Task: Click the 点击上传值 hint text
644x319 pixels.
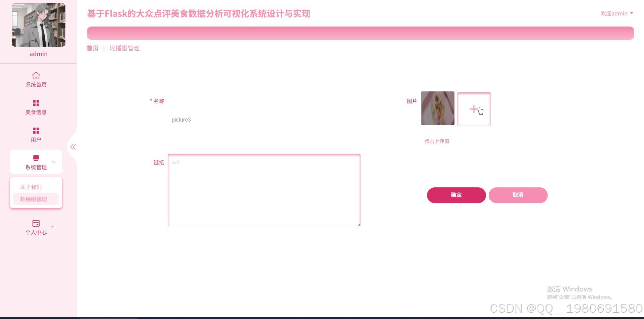Action: point(437,141)
